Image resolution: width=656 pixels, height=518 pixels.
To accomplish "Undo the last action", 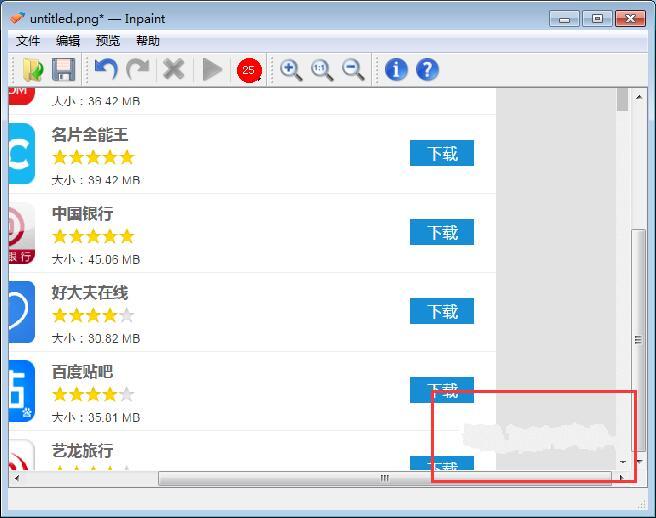I will [x=105, y=69].
